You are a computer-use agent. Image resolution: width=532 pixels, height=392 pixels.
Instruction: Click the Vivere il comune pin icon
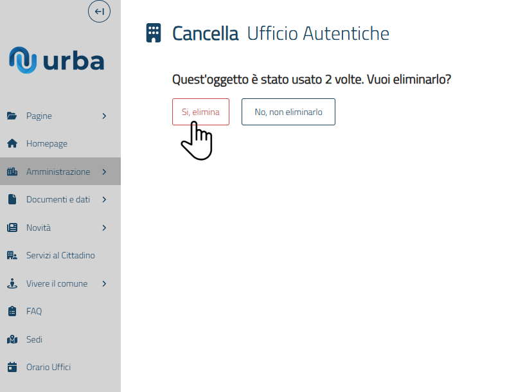[12, 283]
